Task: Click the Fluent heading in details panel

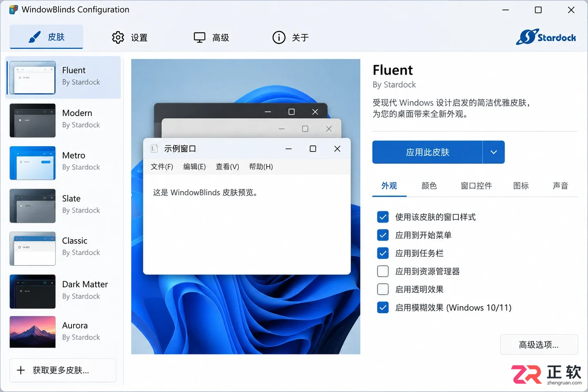Action: pyautogui.click(x=393, y=70)
